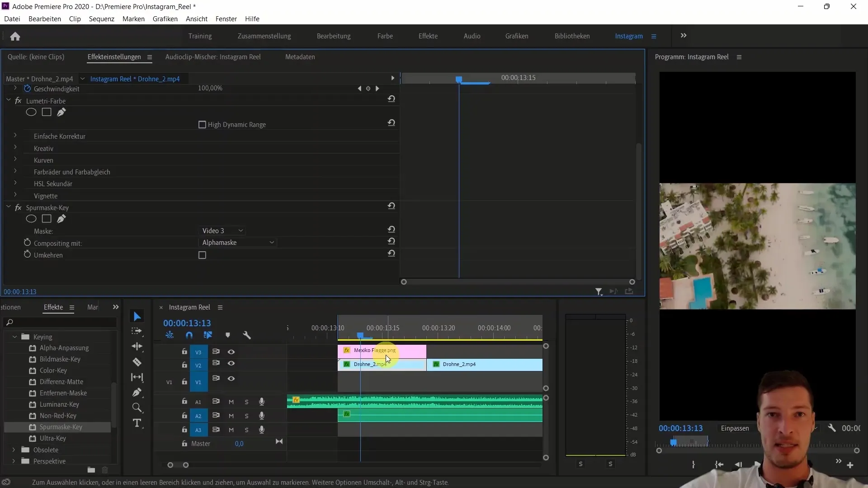Select the second Drohne_2.mp4 clip
This screenshot has width=868, height=488.
pyautogui.click(x=485, y=364)
